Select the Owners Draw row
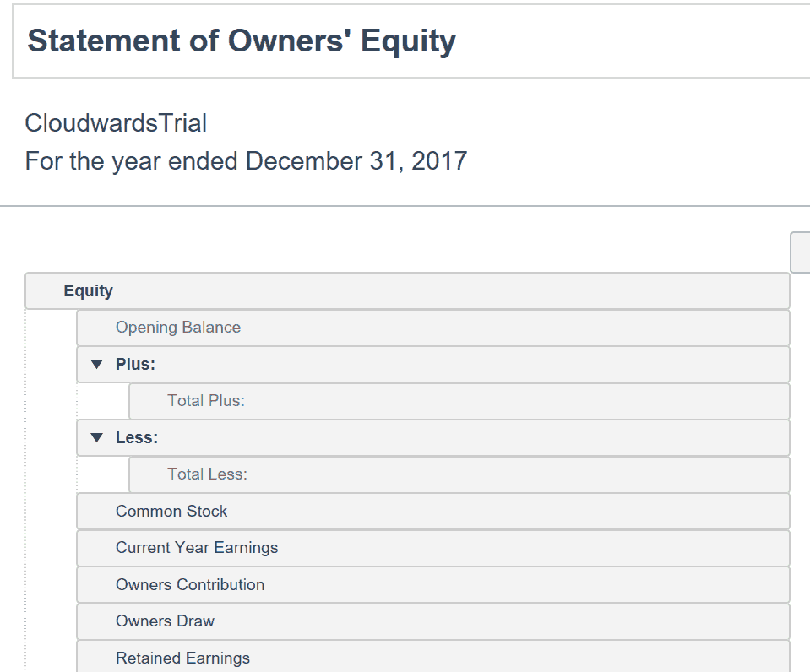Image resolution: width=810 pixels, height=672 pixels. pos(433,621)
